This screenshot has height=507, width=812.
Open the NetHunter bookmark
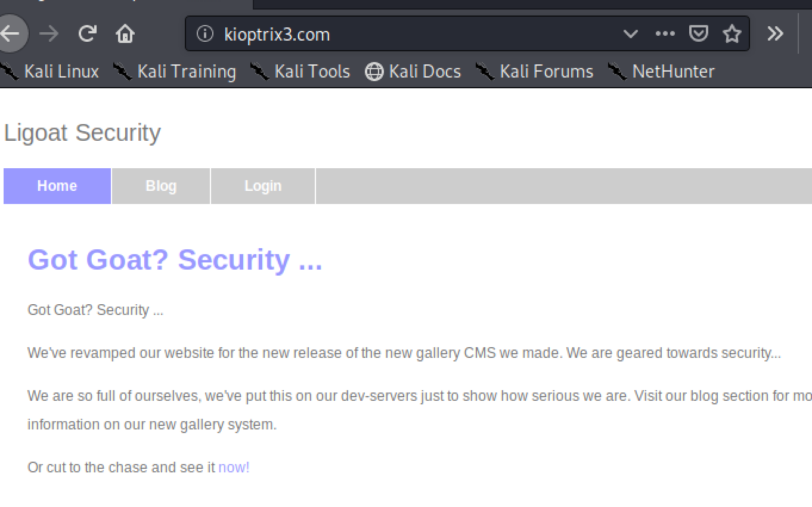point(661,72)
